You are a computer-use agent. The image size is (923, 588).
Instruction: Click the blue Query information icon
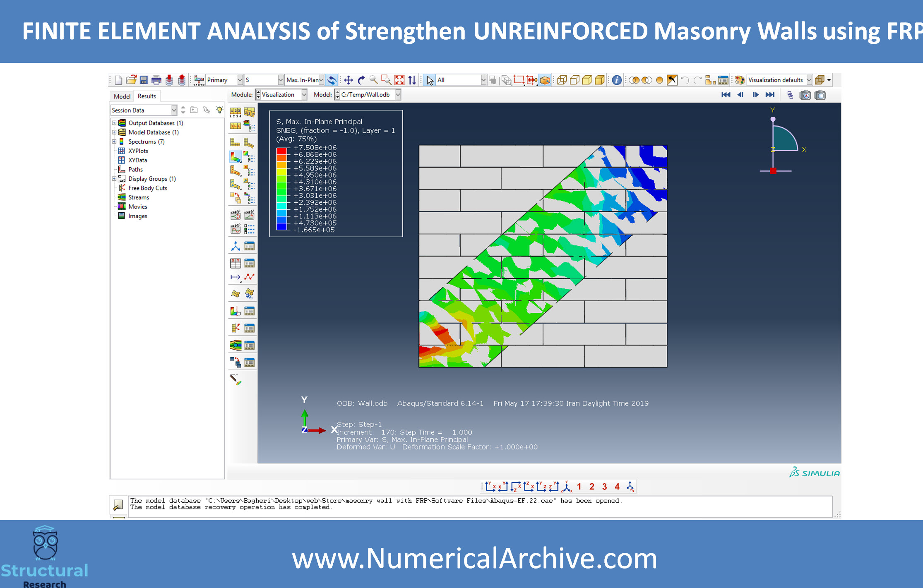617,80
